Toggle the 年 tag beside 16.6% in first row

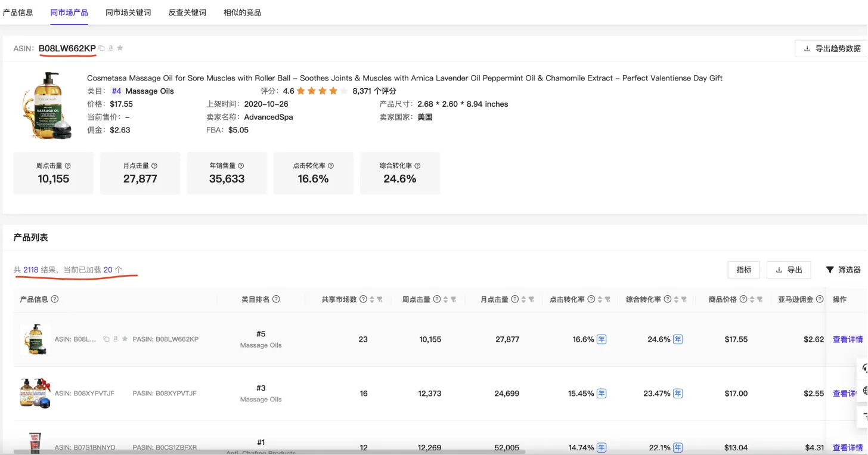tap(602, 339)
